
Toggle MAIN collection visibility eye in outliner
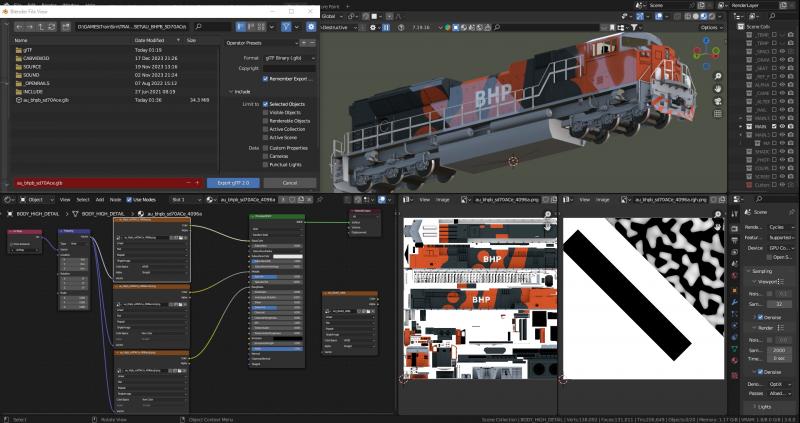782,126
